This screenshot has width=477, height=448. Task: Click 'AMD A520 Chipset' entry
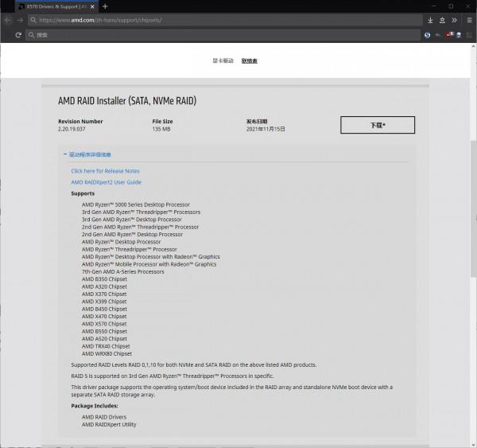pos(104,339)
